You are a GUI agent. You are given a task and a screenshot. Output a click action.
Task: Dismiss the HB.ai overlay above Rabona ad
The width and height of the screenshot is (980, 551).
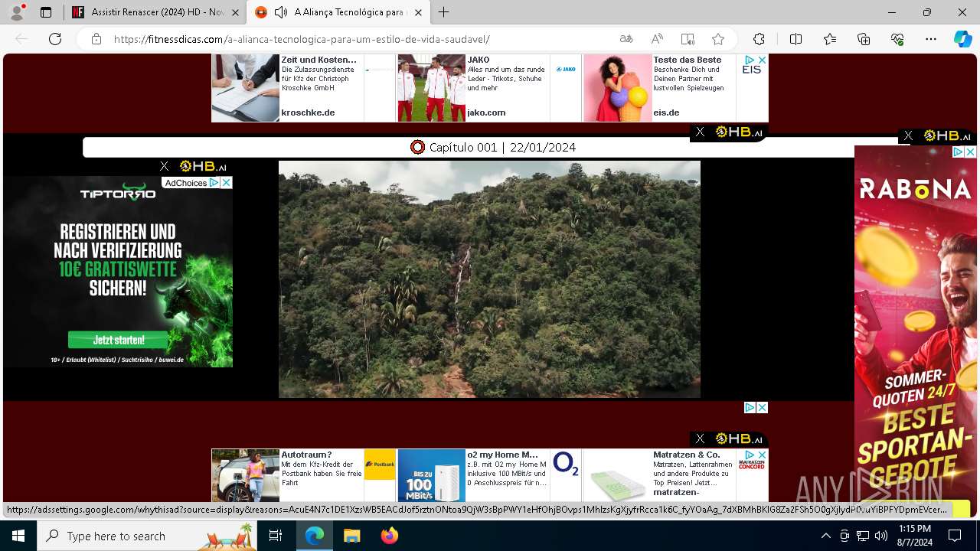point(908,135)
